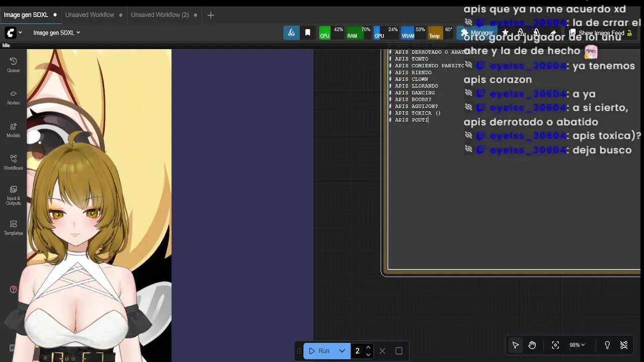Open the Input & Outputs panel
This screenshot has width=644, height=362.
[14, 195]
